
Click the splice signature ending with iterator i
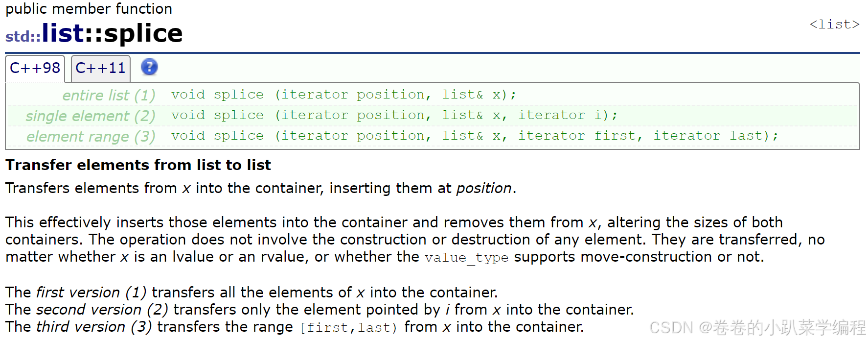[394, 115]
